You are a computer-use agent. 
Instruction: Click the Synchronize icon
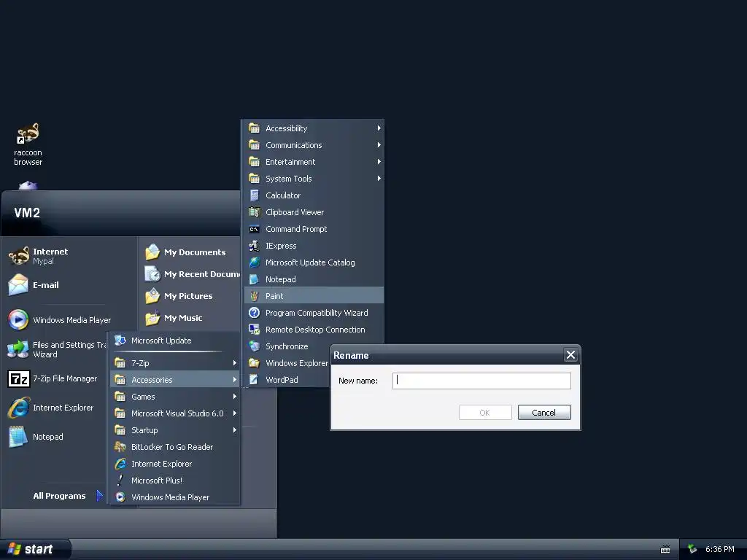255,346
